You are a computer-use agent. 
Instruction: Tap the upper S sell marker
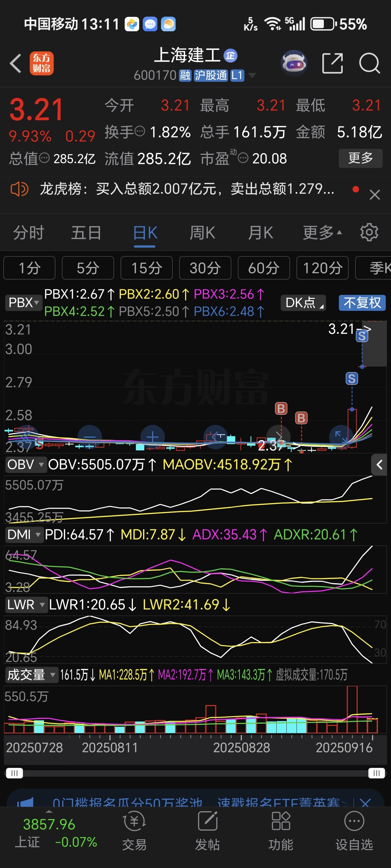(x=362, y=336)
